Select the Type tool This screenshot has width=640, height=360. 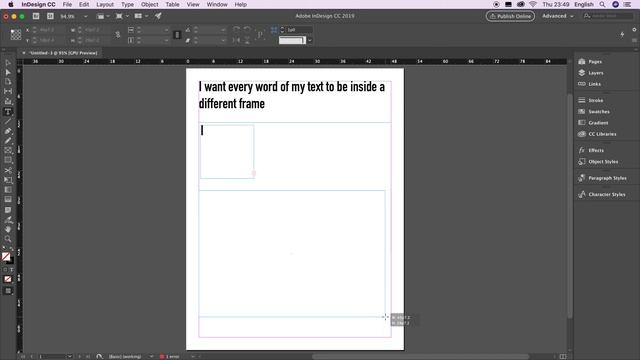pos(8,111)
